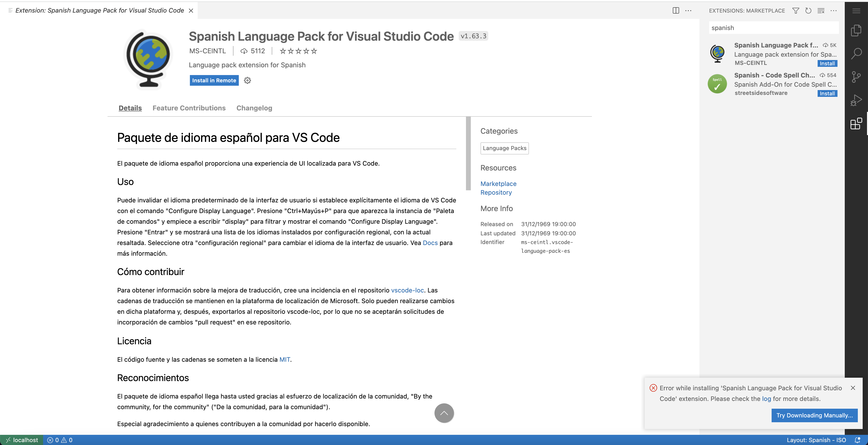Open Run and Debug view

coord(856,100)
